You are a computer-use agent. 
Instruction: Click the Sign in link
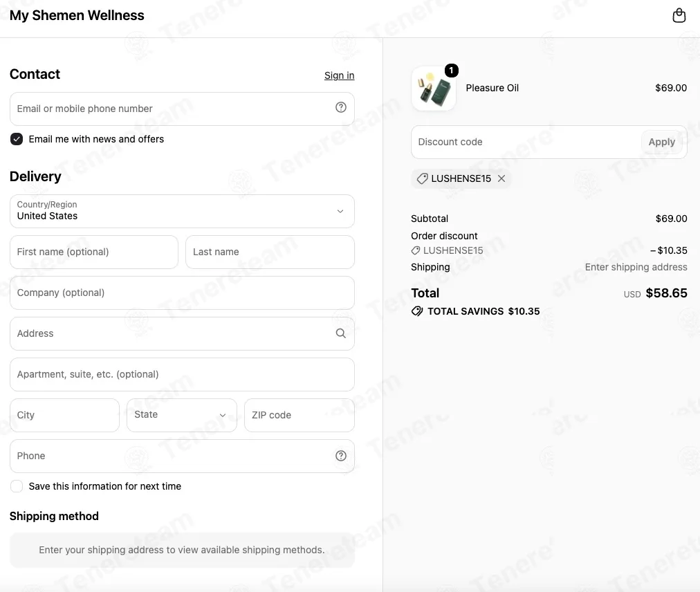(340, 75)
